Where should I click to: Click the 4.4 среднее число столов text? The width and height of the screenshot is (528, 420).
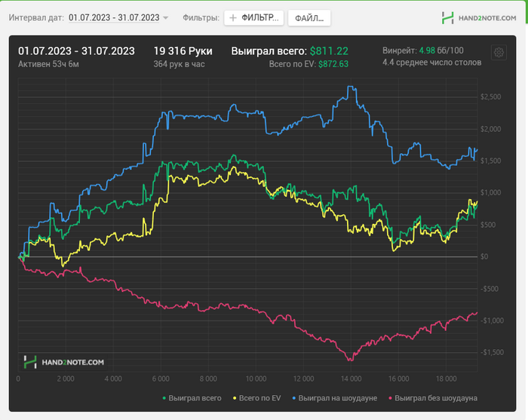click(432, 63)
